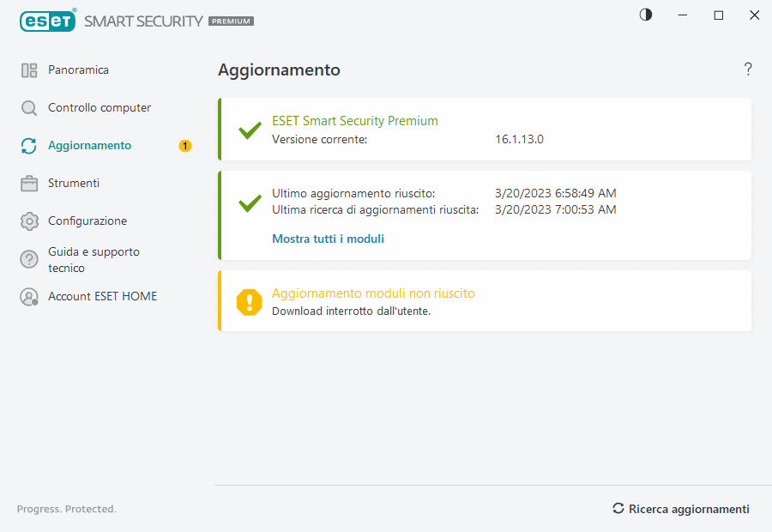772x532 pixels.
Task: Click the Account ESET HOME user icon
Action: click(x=29, y=297)
